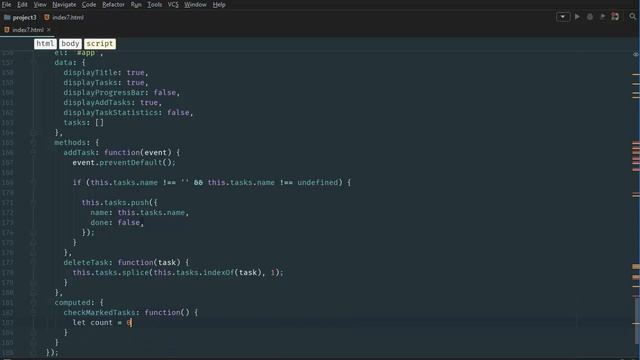
Task: Click the Debug bug icon
Action: pyautogui.click(x=590, y=17)
